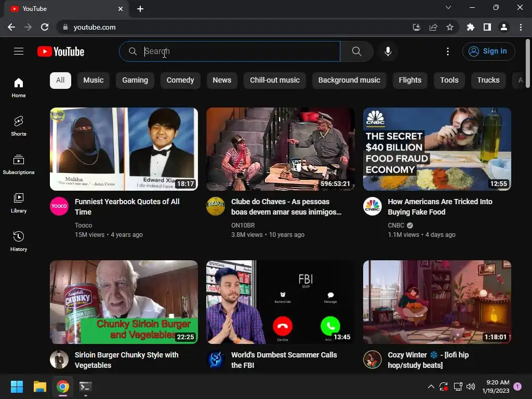
Task: Select the Background music filter chip
Action: [x=349, y=81]
